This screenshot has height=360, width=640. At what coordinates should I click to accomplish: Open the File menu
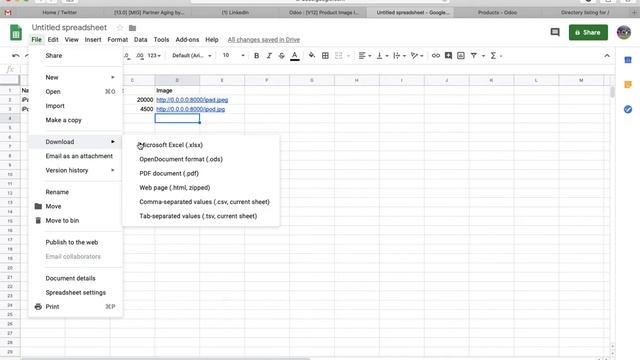click(36, 40)
